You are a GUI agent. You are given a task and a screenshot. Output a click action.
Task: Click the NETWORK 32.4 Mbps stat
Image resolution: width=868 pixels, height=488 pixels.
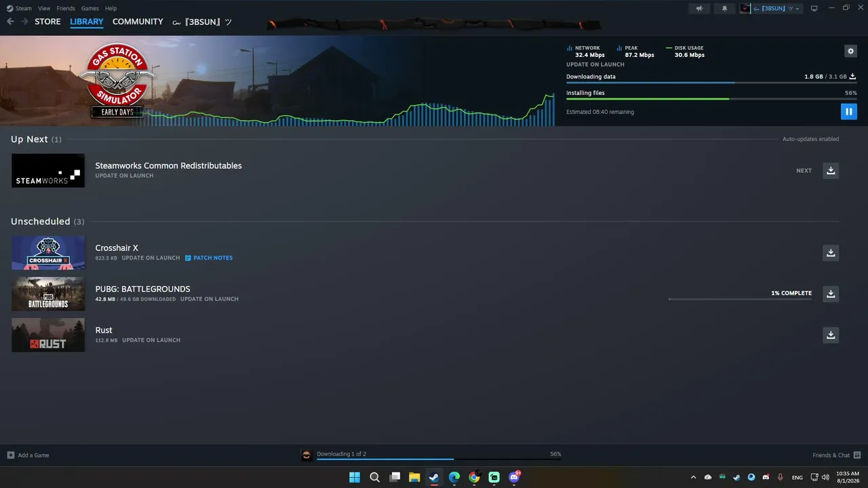point(585,52)
